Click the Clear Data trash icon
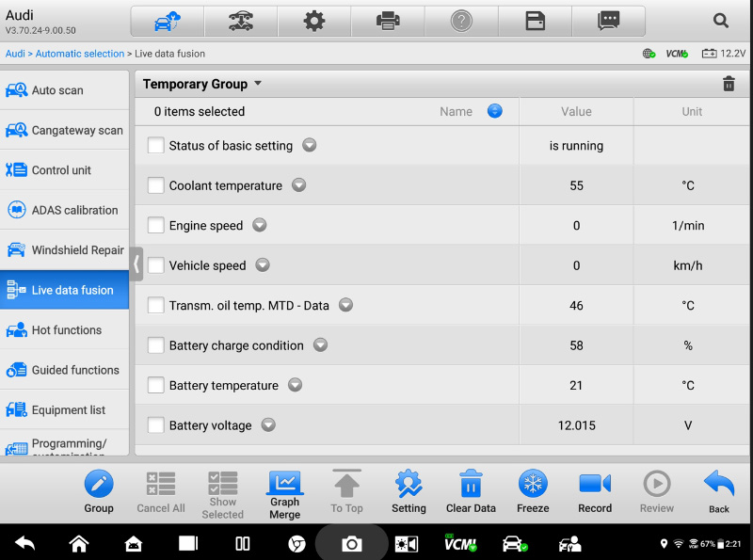Viewport: 753px width, 560px height. [471, 485]
